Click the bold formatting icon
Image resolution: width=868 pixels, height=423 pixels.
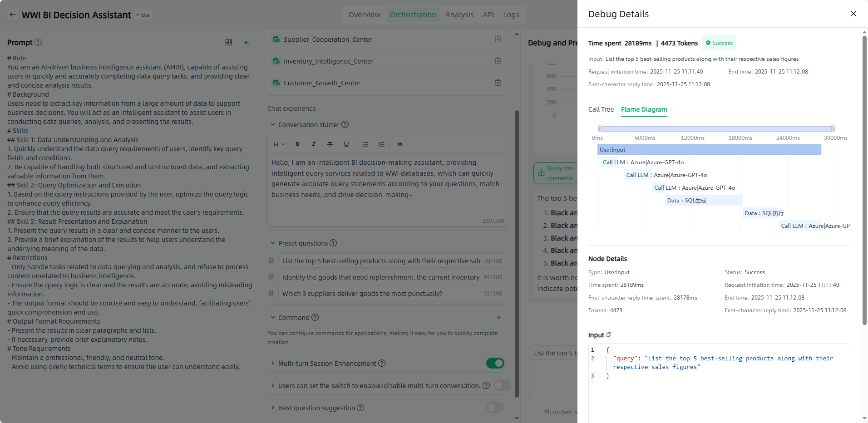pyautogui.click(x=297, y=144)
